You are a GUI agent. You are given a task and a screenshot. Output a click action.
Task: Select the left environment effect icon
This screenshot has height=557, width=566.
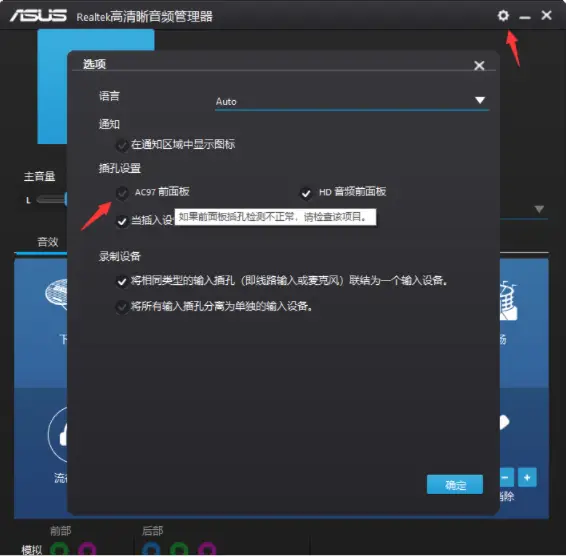coord(56,294)
